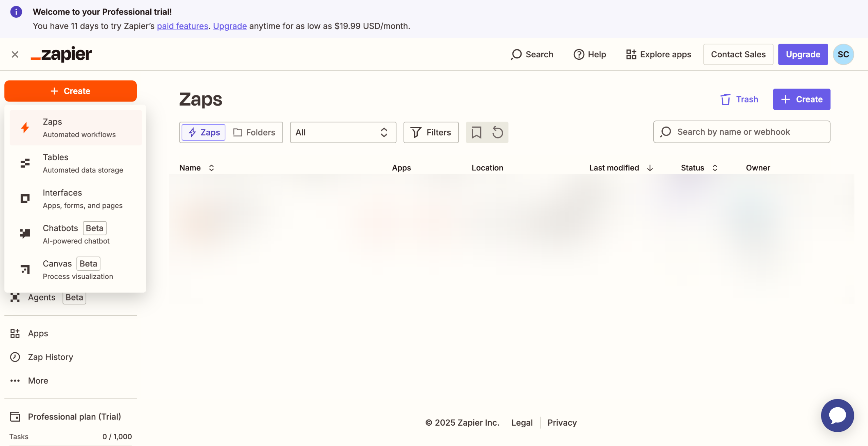
Task: Switch view to Zaps toggle
Action: 204,132
